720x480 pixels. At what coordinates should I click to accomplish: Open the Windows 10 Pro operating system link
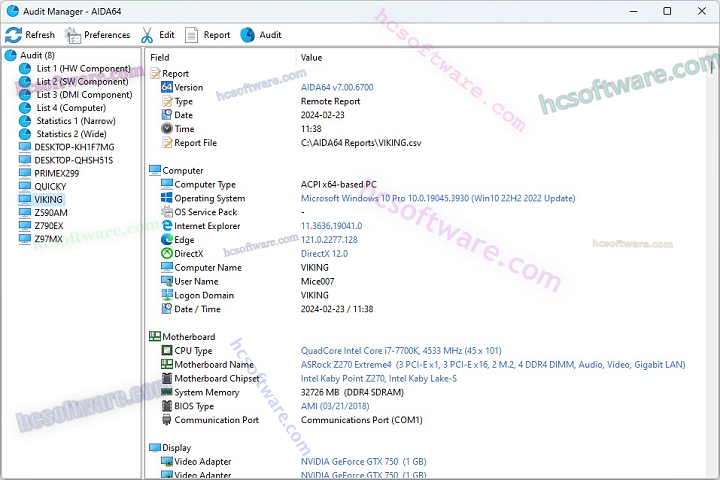tap(438, 198)
